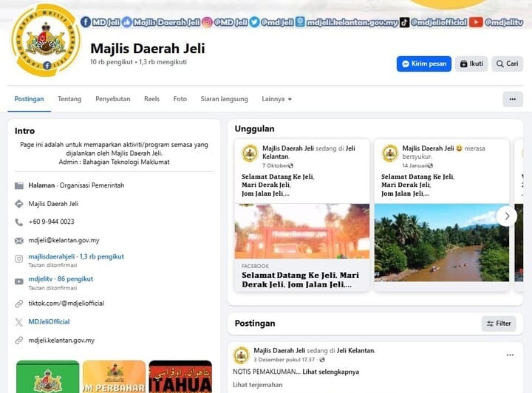Screen dimensions: 532x393
Task: Show next featured posts with arrow
Action: click(507, 216)
